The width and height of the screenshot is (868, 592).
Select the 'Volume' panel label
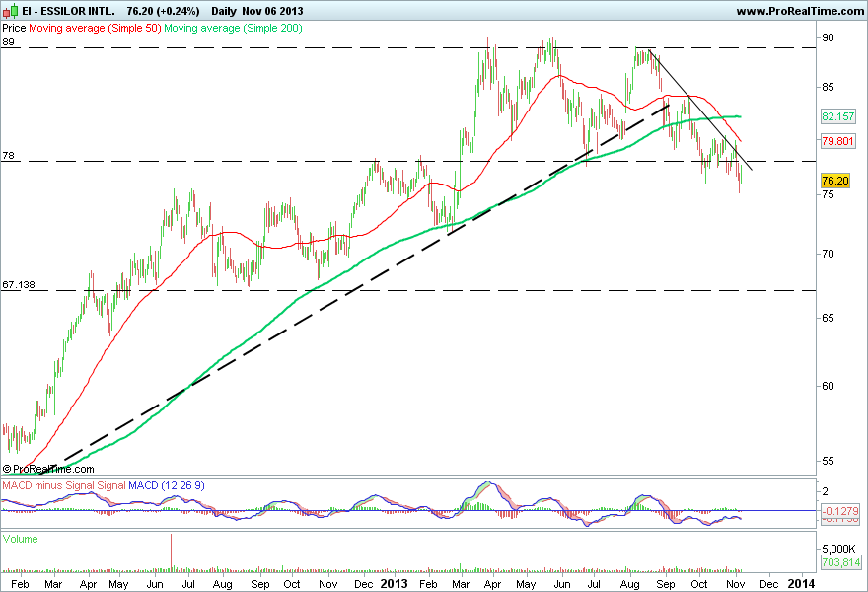[20, 539]
